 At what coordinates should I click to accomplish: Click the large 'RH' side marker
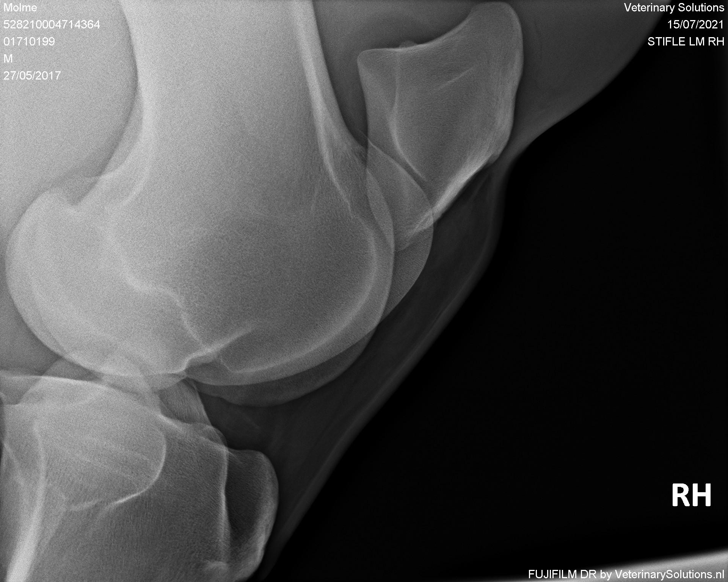pyautogui.click(x=691, y=495)
